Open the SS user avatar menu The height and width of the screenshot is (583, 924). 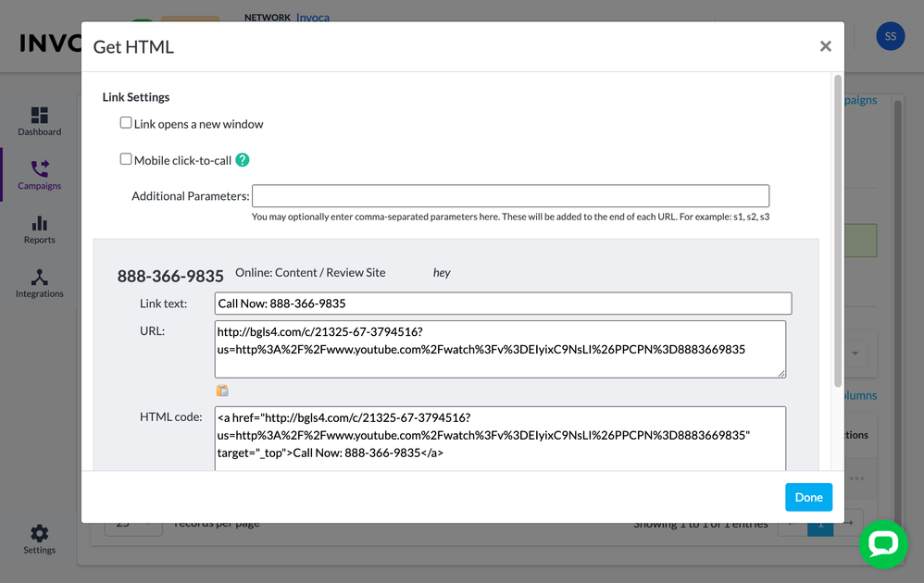point(890,36)
